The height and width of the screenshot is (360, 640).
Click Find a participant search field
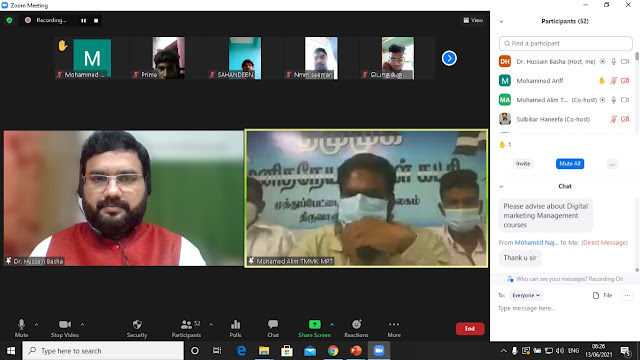(565, 43)
